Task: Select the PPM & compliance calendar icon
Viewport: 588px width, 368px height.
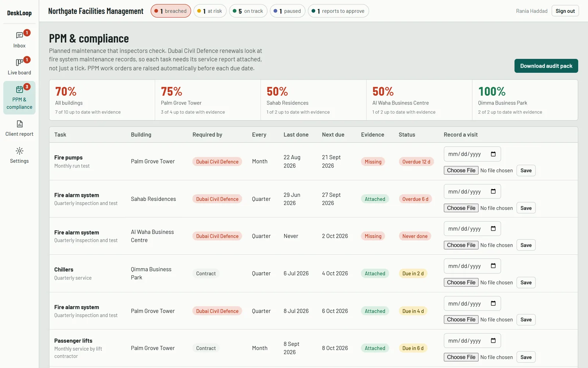Action: pos(19,89)
